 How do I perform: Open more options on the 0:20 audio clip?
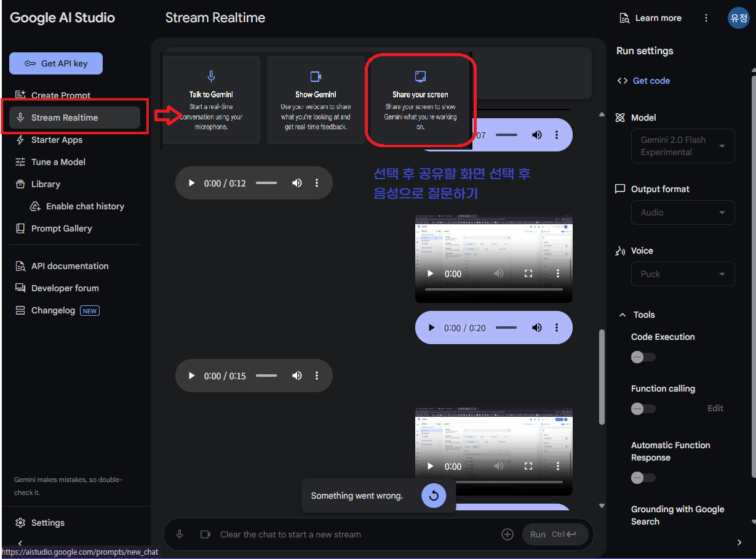point(557,328)
